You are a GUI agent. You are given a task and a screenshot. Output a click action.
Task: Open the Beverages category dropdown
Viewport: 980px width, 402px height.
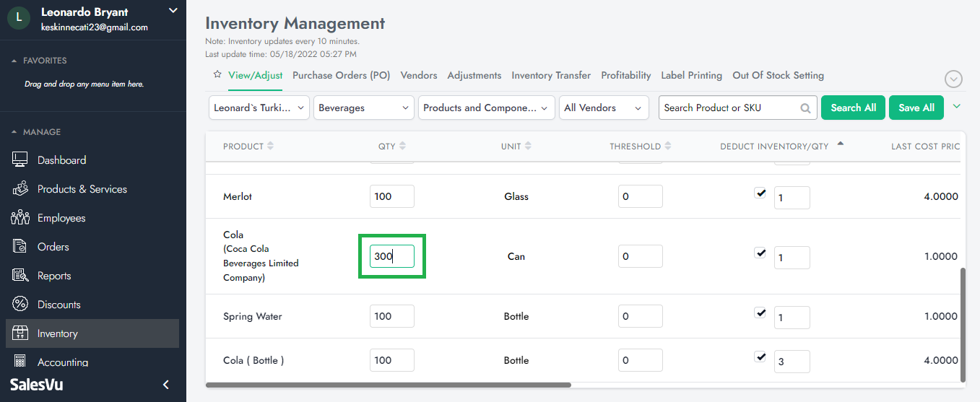pyautogui.click(x=363, y=108)
